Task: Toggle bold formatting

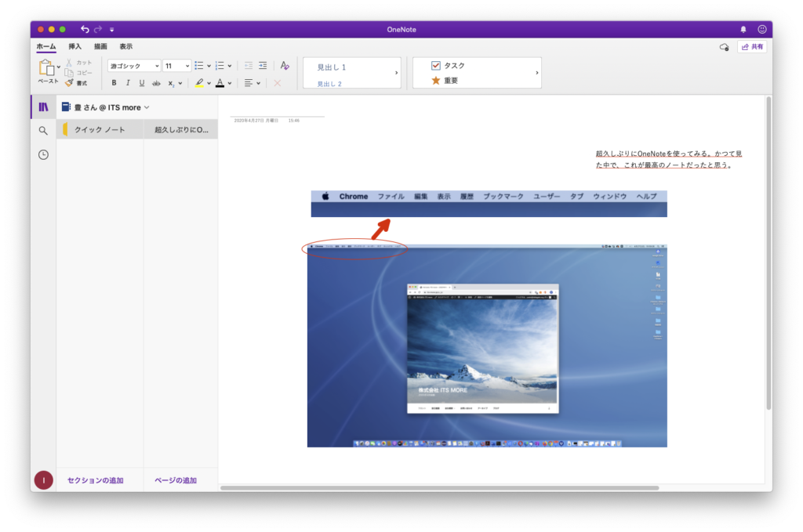Action: tap(114, 83)
